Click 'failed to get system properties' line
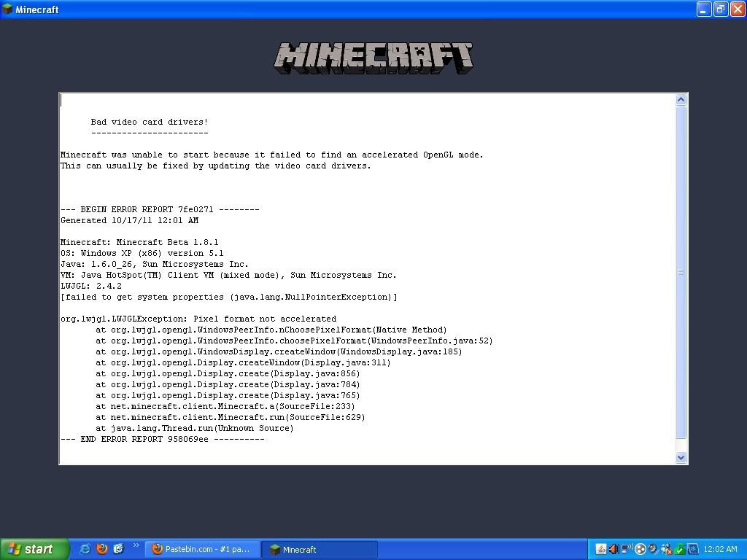 click(x=228, y=297)
